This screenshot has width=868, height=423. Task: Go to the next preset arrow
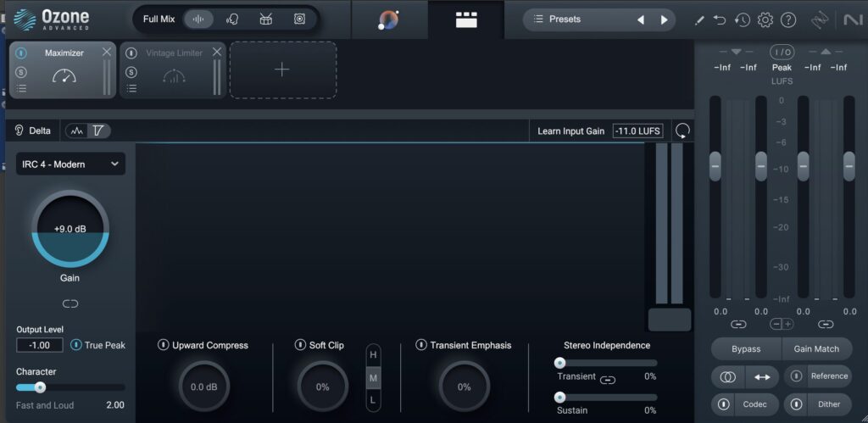point(664,19)
